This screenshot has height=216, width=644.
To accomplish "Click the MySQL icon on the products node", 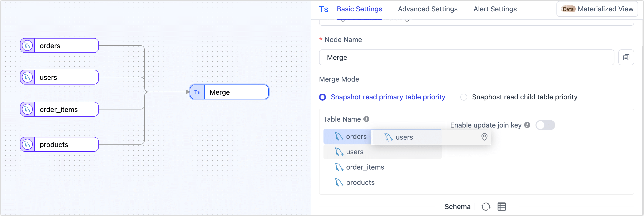I will [x=28, y=145].
